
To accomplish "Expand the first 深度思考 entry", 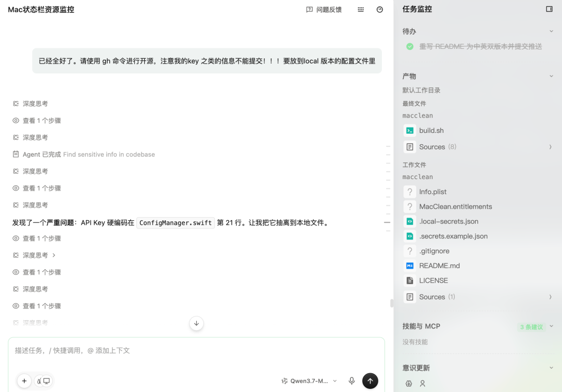I will [30, 104].
